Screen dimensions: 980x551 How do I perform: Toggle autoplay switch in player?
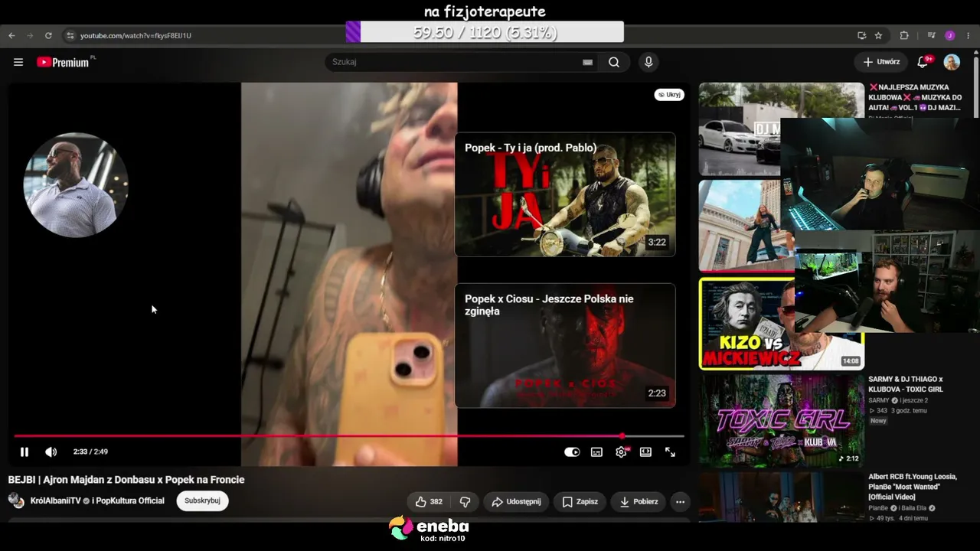(572, 452)
